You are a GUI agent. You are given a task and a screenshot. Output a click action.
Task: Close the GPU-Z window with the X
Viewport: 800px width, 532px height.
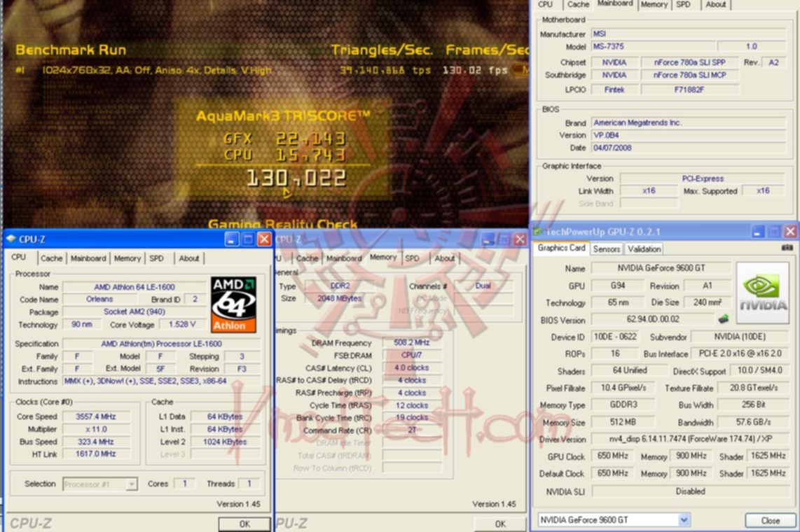coord(790,232)
